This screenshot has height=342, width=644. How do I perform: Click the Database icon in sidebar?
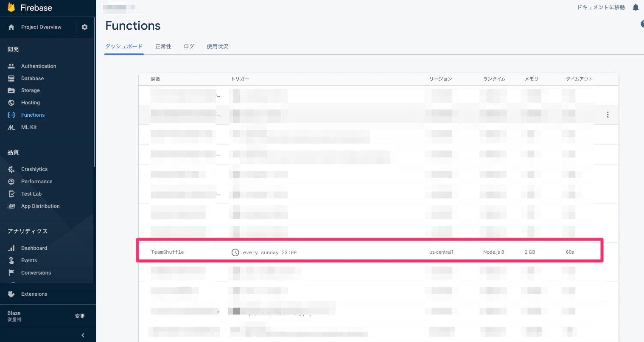click(x=11, y=78)
